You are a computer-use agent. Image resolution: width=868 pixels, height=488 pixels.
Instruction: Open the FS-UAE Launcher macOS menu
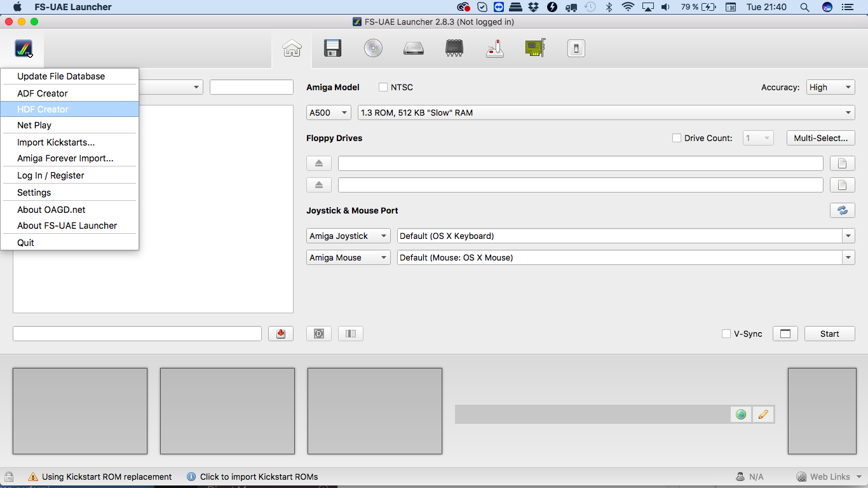pos(73,7)
